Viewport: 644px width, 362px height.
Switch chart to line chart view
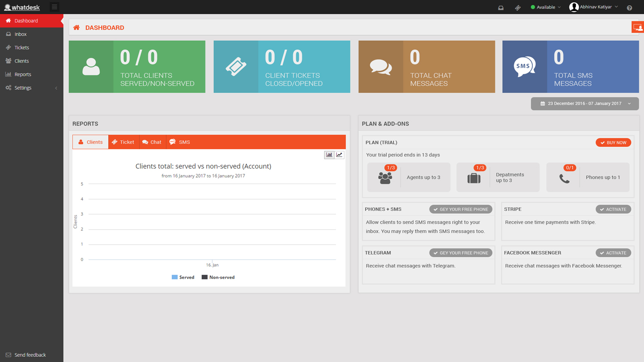click(x=339, y=155)
